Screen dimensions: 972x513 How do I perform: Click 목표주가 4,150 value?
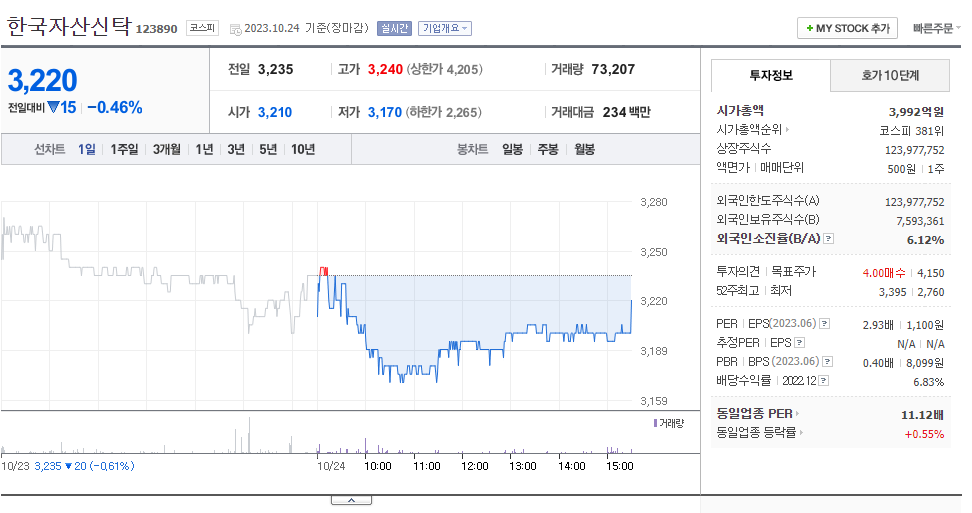coord(930,273)
